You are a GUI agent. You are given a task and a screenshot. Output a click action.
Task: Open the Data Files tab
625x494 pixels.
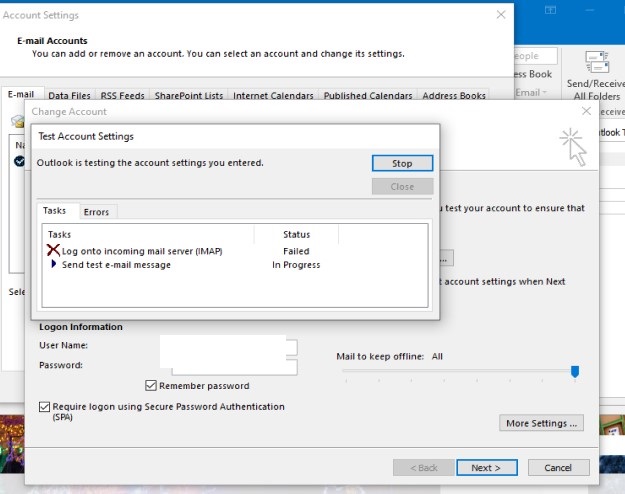pos(68,96)
